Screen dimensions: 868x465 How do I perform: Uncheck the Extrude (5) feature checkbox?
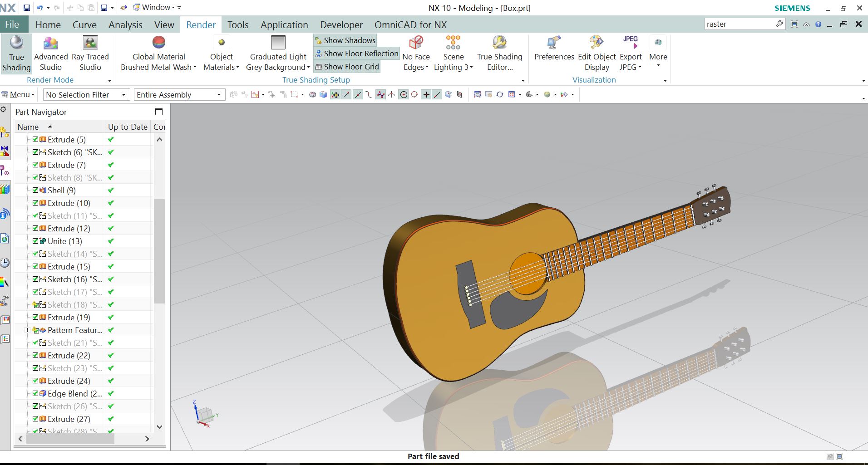tap(35, 139)
